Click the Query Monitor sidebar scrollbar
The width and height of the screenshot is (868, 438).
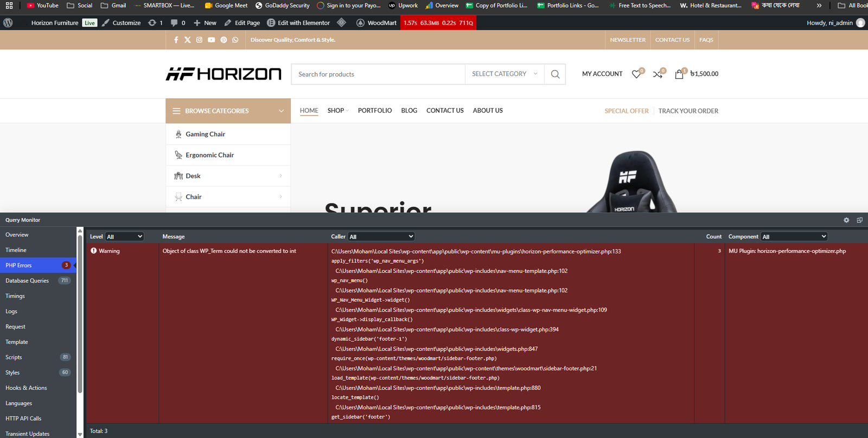coord(80,315)
